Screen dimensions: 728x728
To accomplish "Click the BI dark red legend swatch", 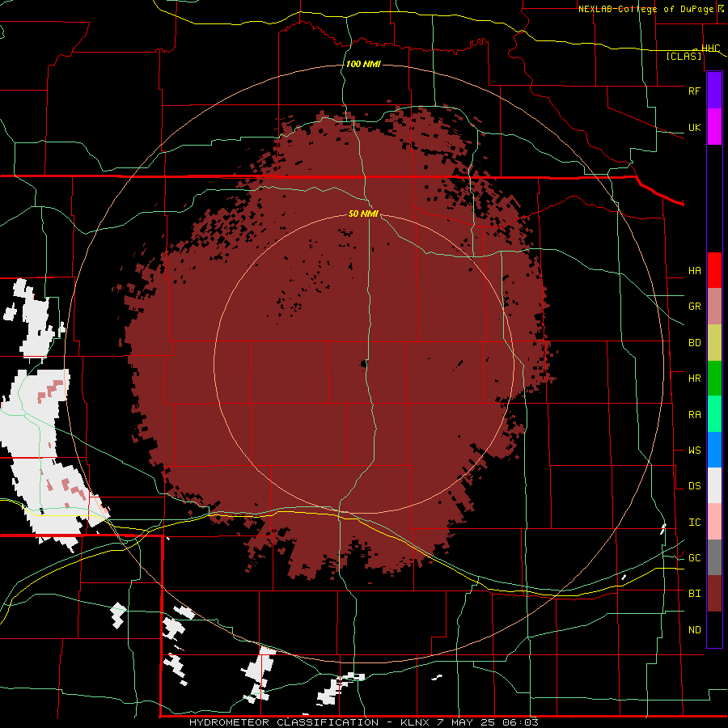I will point(714,594).
